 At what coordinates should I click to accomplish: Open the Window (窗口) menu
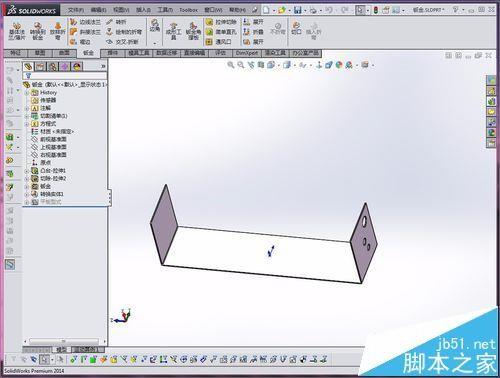213,10
